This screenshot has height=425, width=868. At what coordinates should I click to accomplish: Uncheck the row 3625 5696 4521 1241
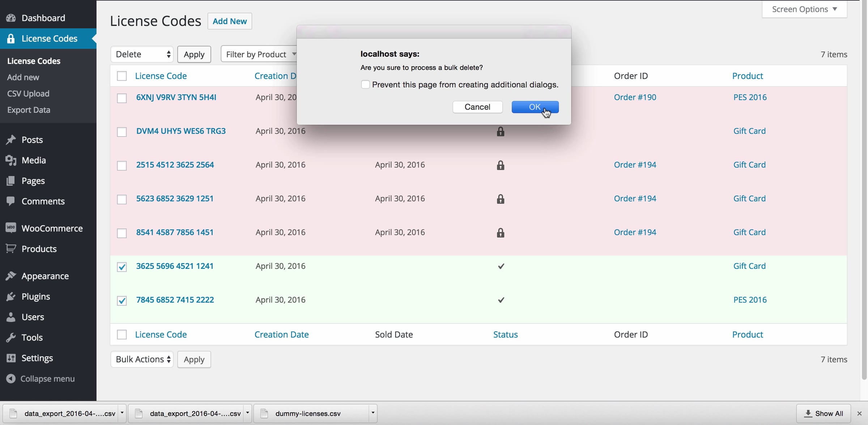point(122,267)
